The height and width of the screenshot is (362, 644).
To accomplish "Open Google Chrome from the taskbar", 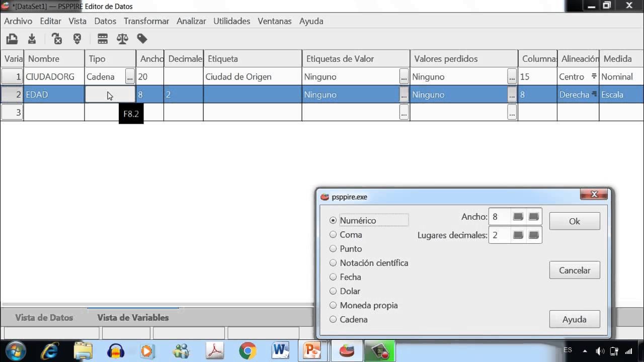I will click(248, 350).
